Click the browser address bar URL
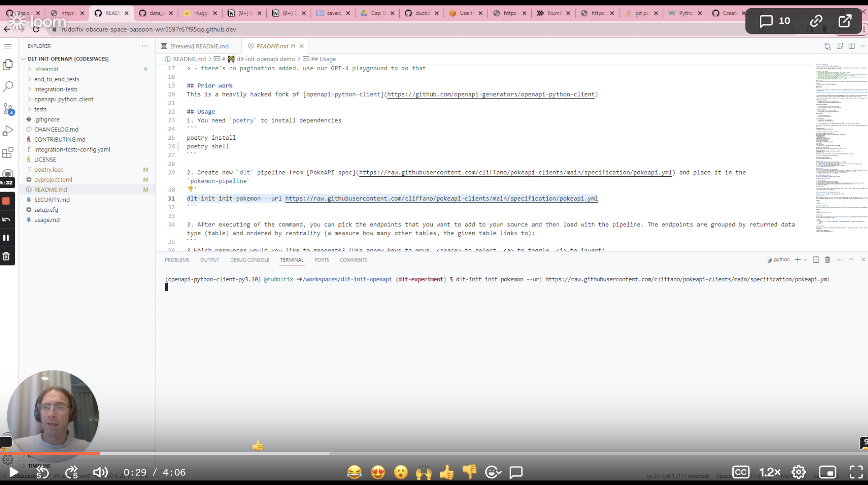 click(x=149, y=29)
